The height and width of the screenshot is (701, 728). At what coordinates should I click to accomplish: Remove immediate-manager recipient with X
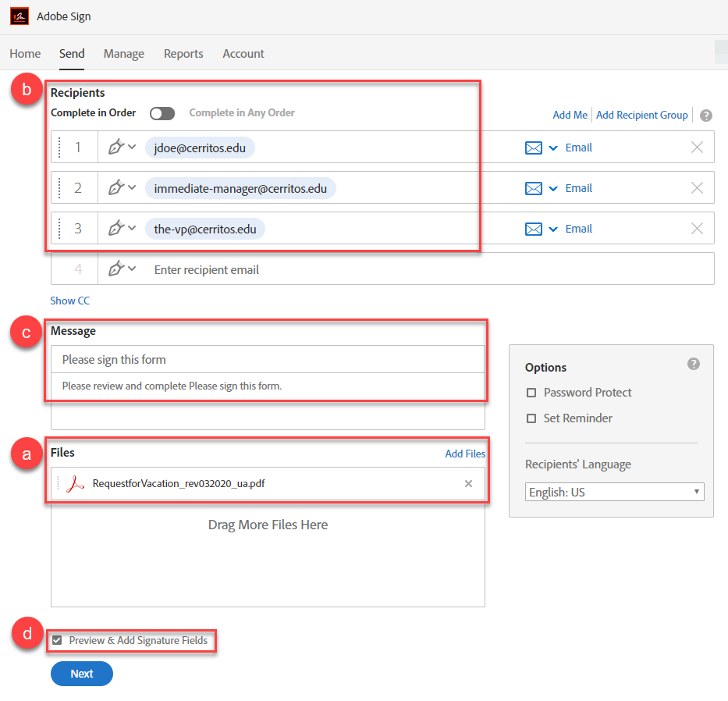tap(697, 187)
